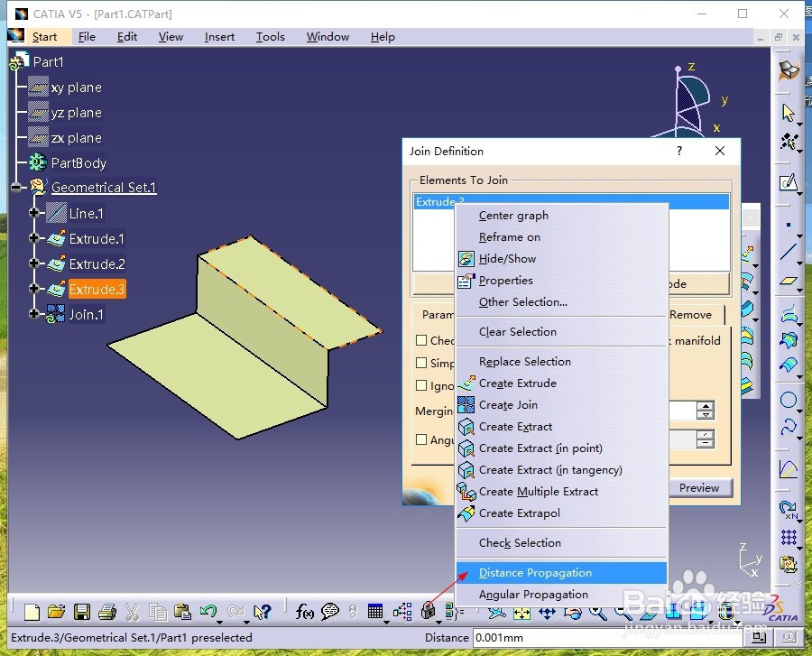Select the Spline curve tool

pos(789,428)
